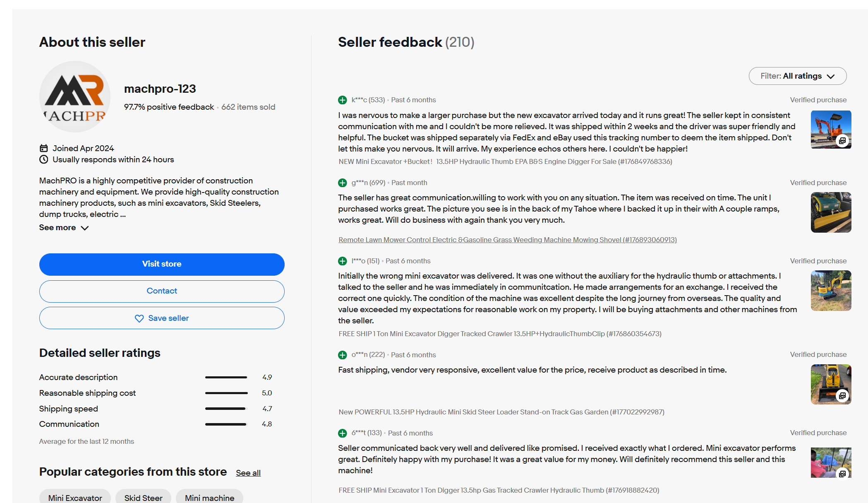Select the Skid Steer category chip
The width and height of the screenshot is (868, 503).
pyautogui.click(x=143, y=496)
